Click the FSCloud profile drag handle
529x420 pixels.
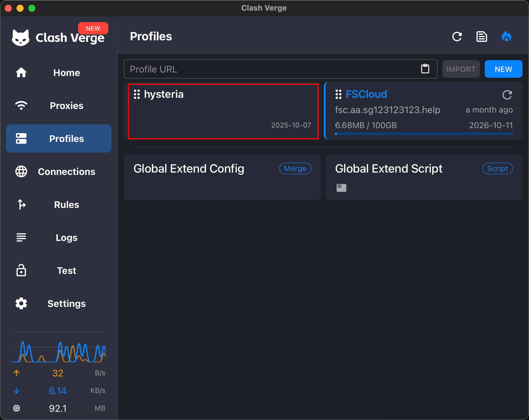pyautogui.click(x=338, y=94)
